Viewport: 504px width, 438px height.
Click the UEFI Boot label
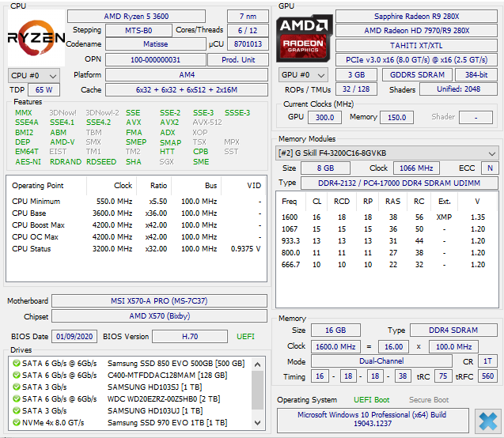tap(372, 400)
